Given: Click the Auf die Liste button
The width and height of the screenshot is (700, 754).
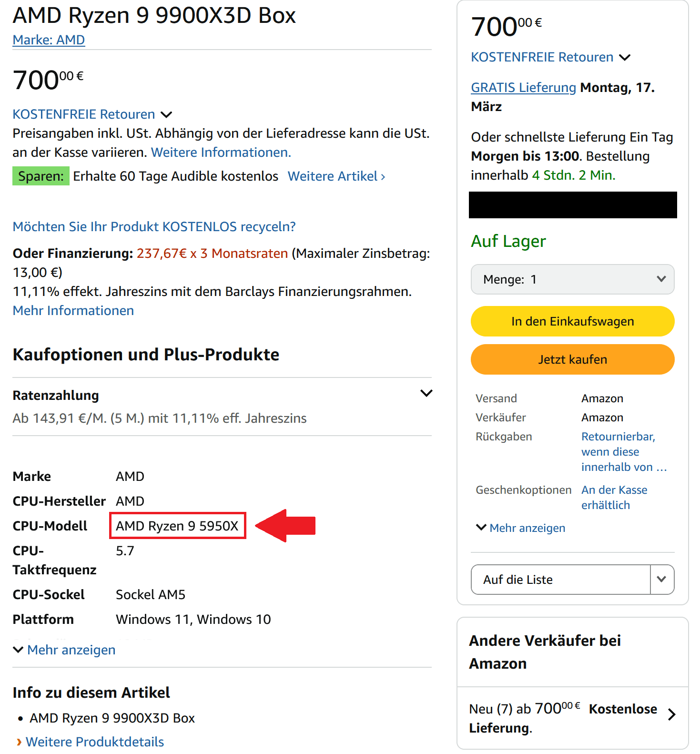Looking at the screenshot, I should [560, 580].
